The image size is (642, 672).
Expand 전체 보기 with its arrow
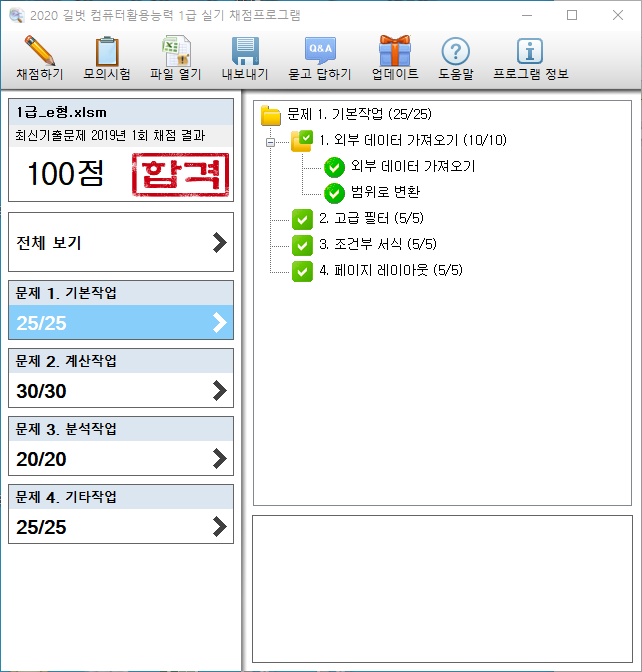click(x=220, y=242)
